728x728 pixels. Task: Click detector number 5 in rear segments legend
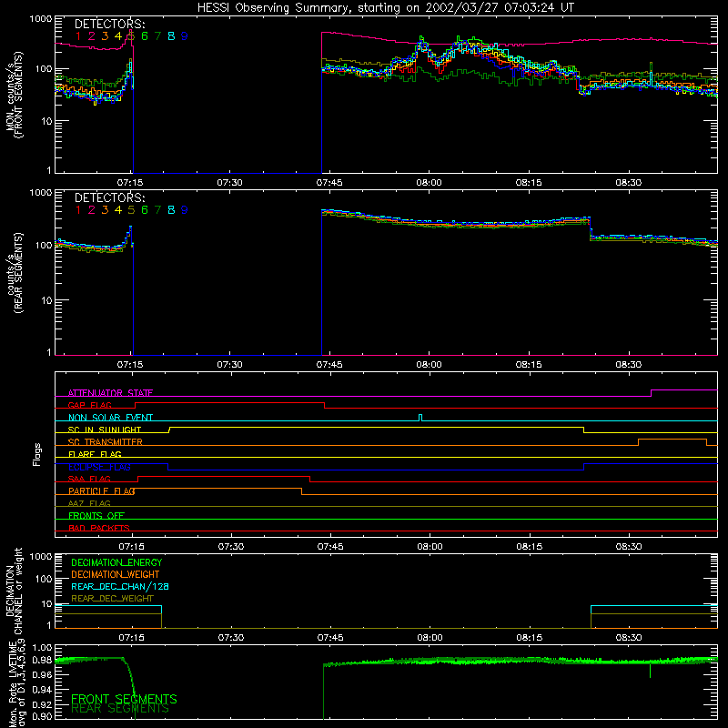coord(131,210)
